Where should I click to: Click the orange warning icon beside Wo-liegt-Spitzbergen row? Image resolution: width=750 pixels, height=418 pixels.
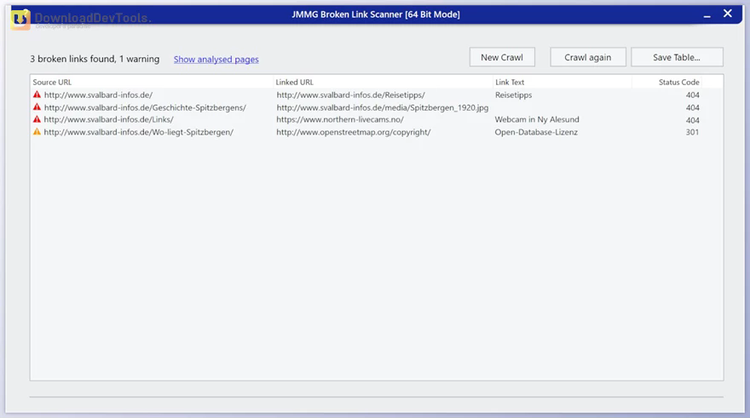(37, 132)
